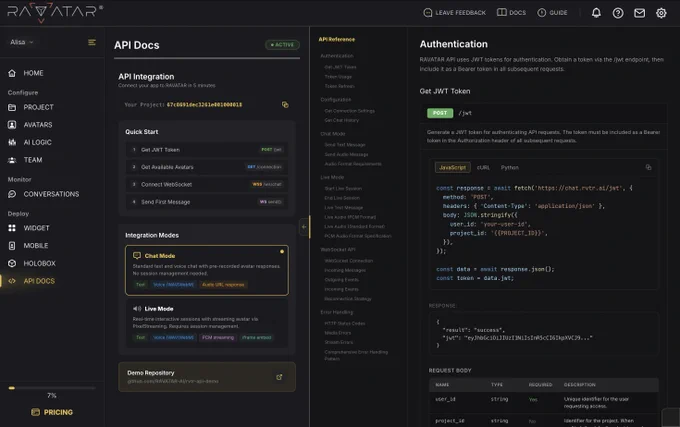This screenshot has width=680, height=427.
Task: Copy the JavaScript code snippet
Action: [648, 167]
